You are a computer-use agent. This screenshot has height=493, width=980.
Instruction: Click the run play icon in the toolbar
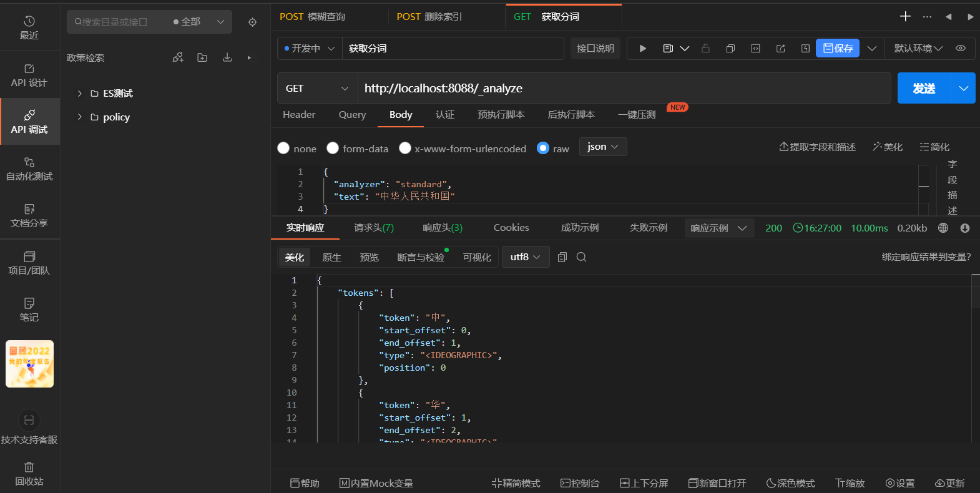pos(643,48)
